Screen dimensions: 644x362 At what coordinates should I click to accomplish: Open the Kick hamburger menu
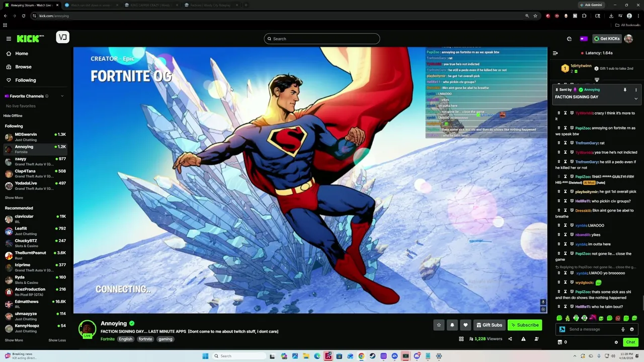[x=9, y=39]
